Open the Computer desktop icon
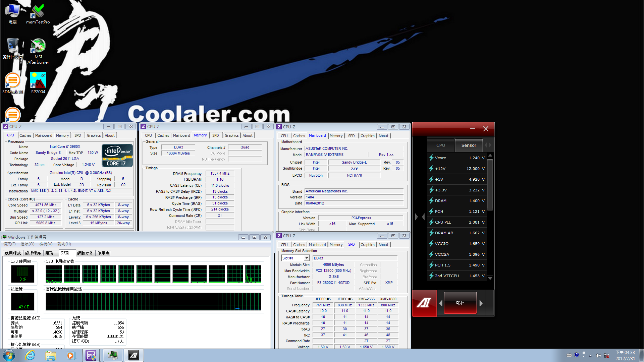 click(x=13, y=14)
